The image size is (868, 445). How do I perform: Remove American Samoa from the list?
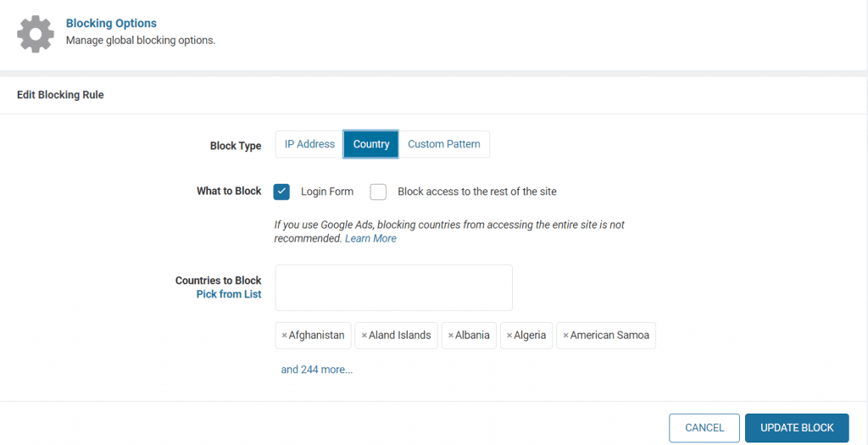coord(566,336)
